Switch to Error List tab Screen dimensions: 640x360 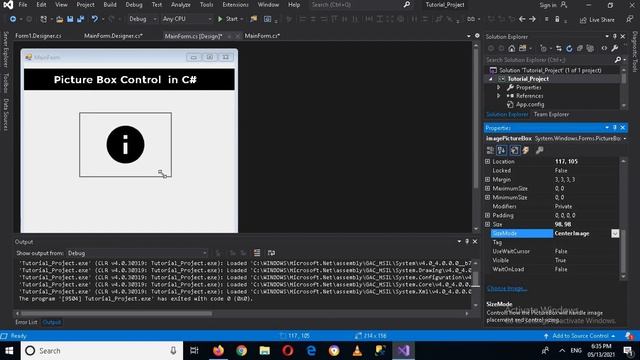[x=27, y=322]
